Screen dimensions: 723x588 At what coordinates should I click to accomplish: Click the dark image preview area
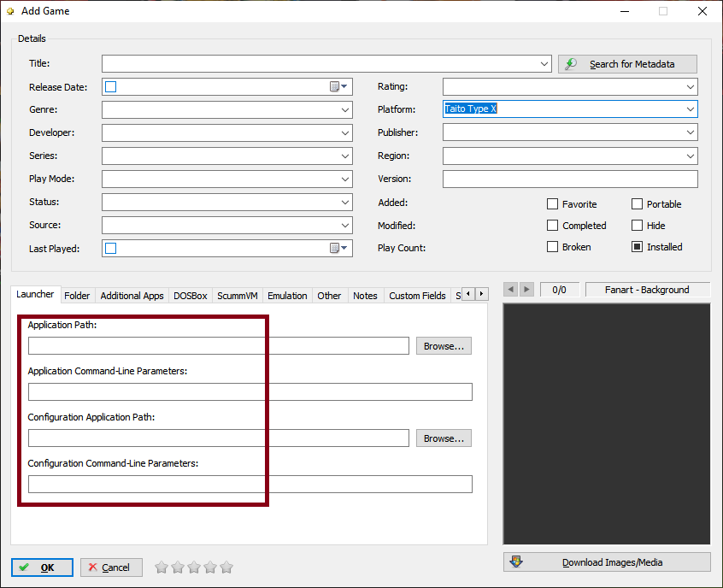coord(607,424)
